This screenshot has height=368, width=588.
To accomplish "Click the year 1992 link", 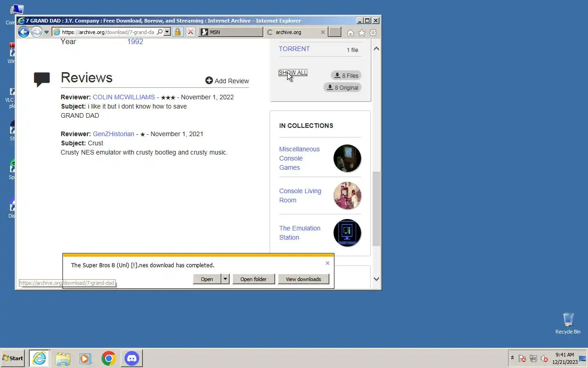I will pos(135,41).
